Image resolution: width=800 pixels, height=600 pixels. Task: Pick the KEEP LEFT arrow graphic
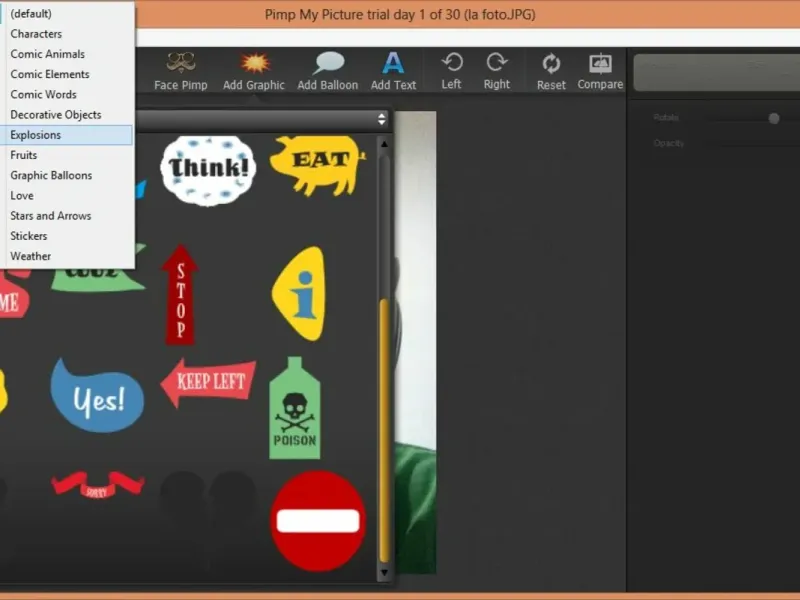click(x=208, y=383)
